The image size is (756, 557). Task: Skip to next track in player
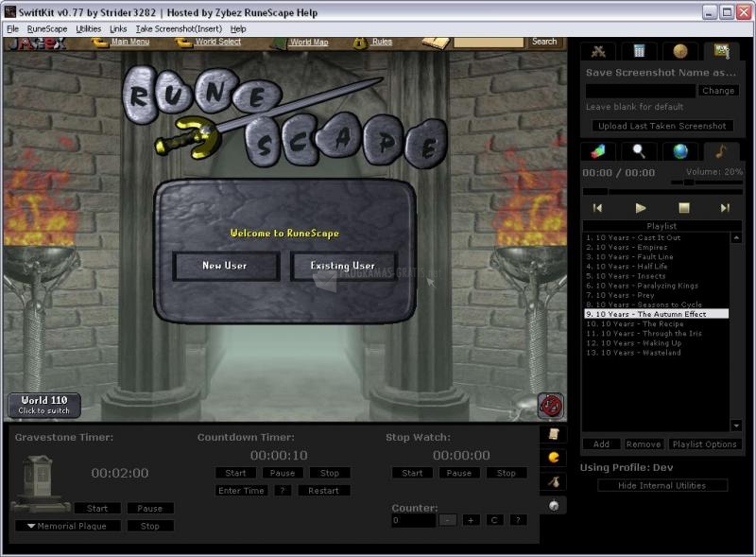725,208
